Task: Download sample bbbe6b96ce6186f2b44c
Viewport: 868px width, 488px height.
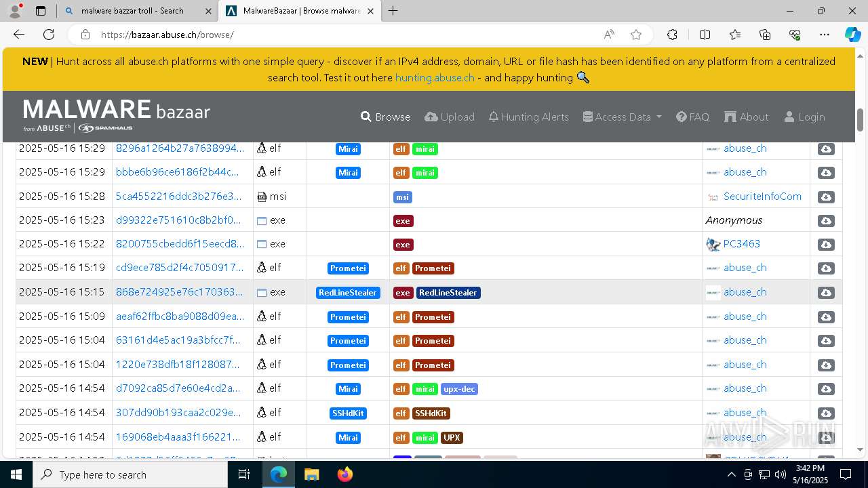Action: pos(826,173)
